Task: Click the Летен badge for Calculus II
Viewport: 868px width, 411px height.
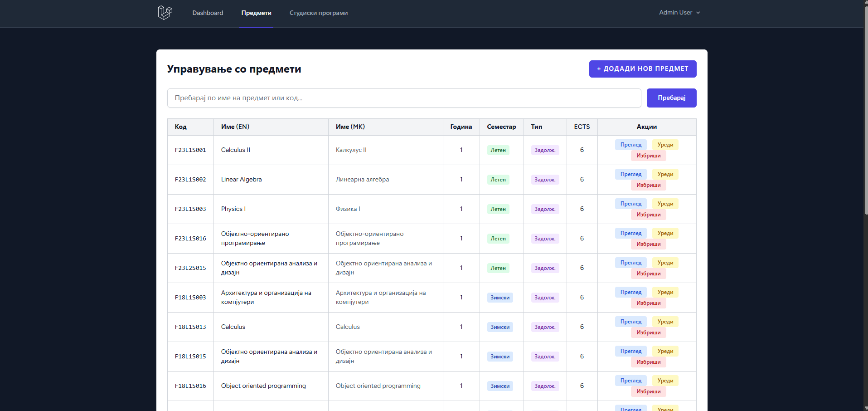Action: pyautogui.click(x=498, y=150)
